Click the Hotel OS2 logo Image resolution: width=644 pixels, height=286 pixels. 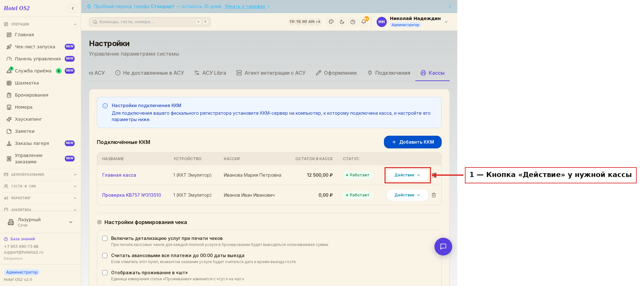coord(17,8)
